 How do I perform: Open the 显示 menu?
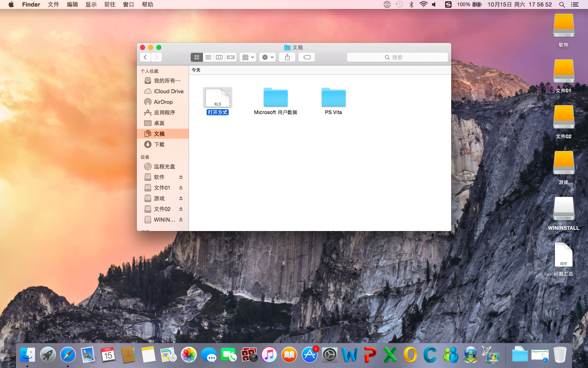click(x=91, y=4)
